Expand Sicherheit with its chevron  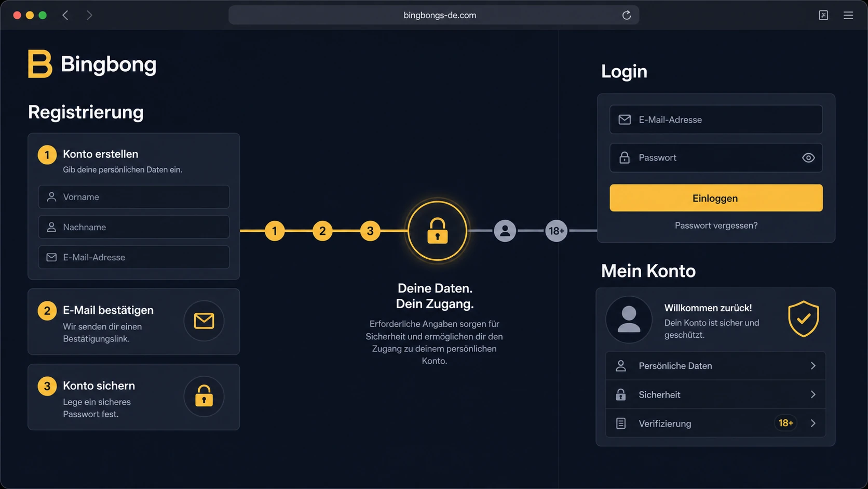813,394
